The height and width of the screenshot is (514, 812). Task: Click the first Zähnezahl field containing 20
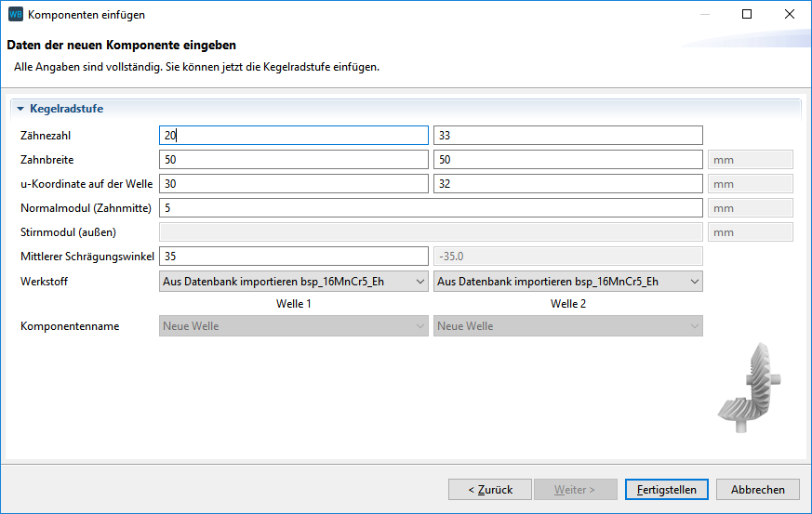[293, 136]
